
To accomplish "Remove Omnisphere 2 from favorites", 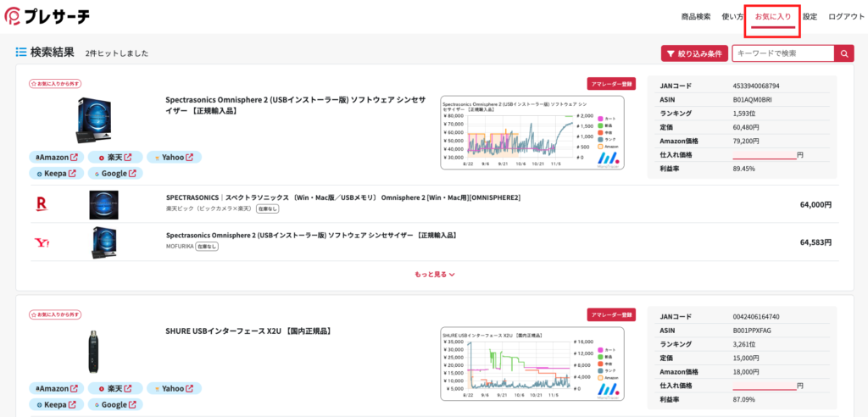I will pos(55,84).
